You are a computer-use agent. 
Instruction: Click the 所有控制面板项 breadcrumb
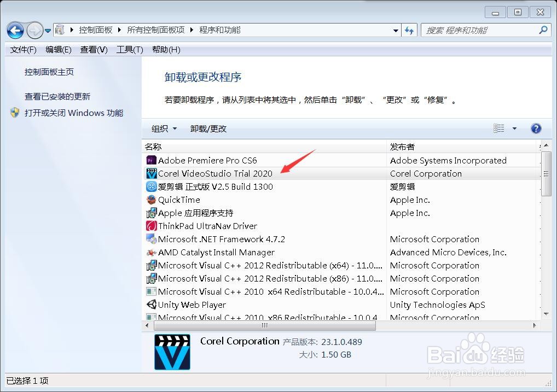[156, 30]
